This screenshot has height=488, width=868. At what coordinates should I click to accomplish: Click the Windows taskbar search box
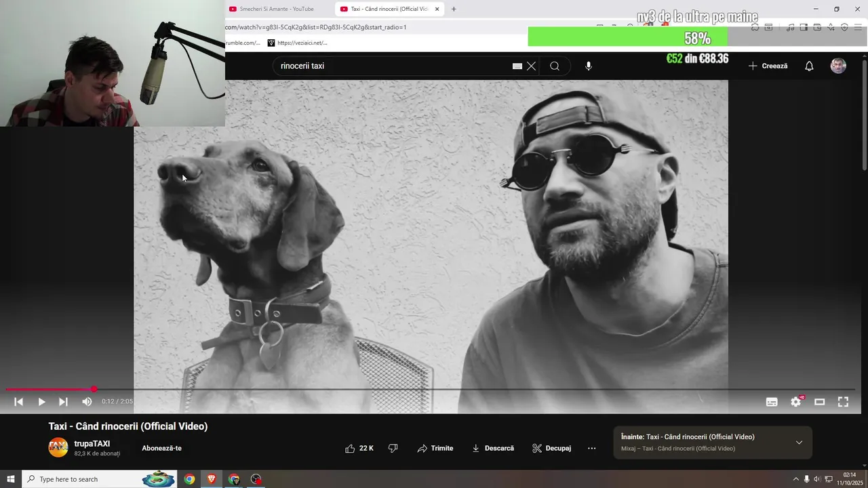tap(100, 479)
